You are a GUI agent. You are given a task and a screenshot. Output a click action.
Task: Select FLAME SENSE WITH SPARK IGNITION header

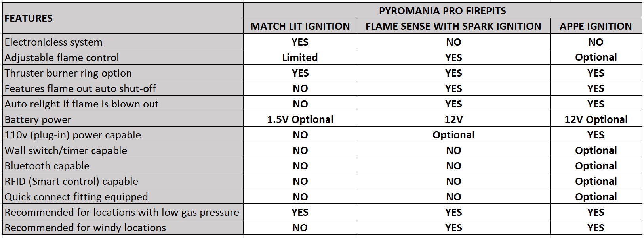(x=453, y=26)
